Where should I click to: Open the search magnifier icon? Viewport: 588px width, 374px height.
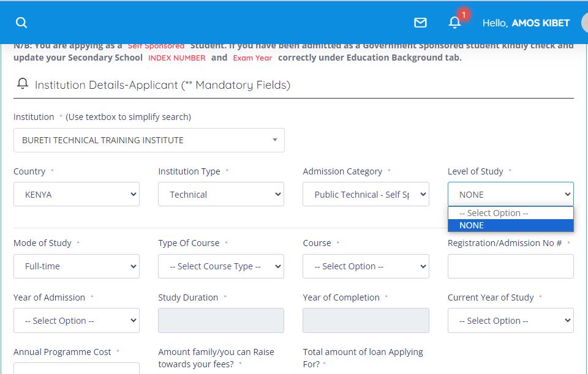21,23
